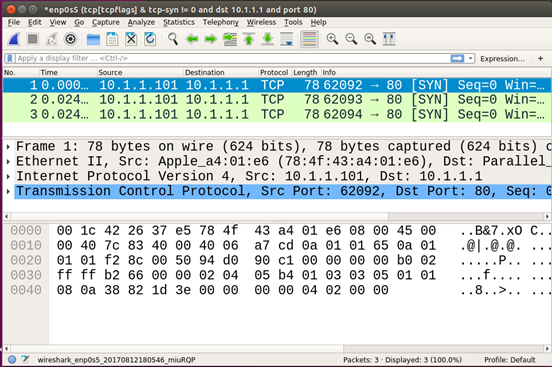Go forward to next packet arrow
The width and height of the screenshot is (552, 367).
pyautogui.click(x=211, y=39)
